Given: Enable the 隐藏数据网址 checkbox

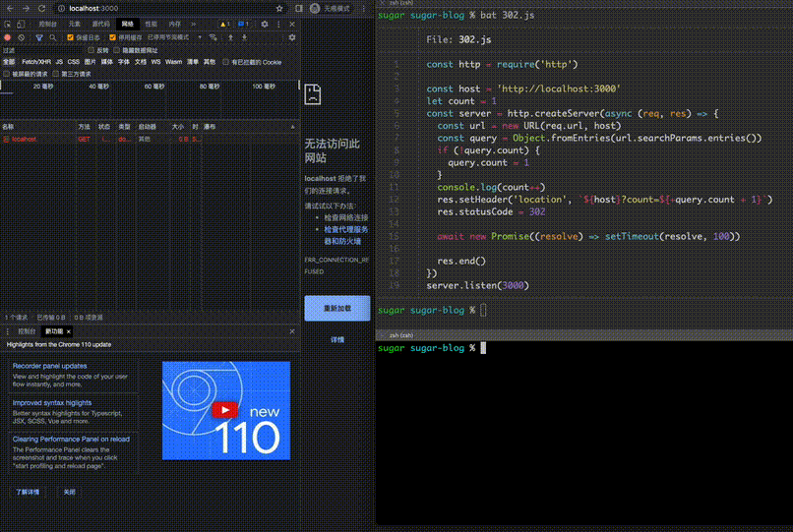Looking at the screenshot, I should coord(117,50).
